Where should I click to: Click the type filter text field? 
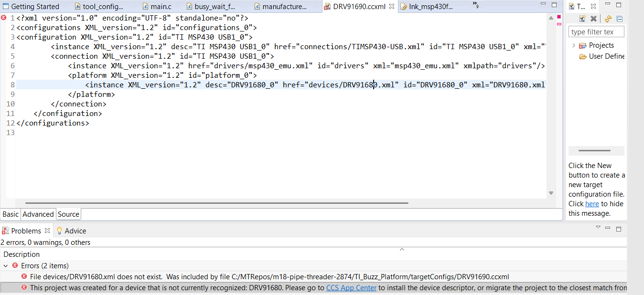(596, 32)
